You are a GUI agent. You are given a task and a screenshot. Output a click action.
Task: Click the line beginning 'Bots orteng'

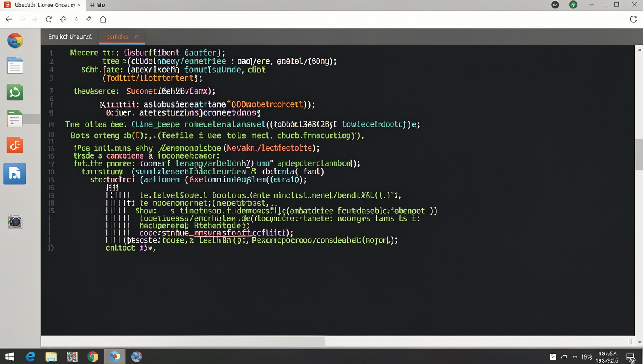[217, 135]
